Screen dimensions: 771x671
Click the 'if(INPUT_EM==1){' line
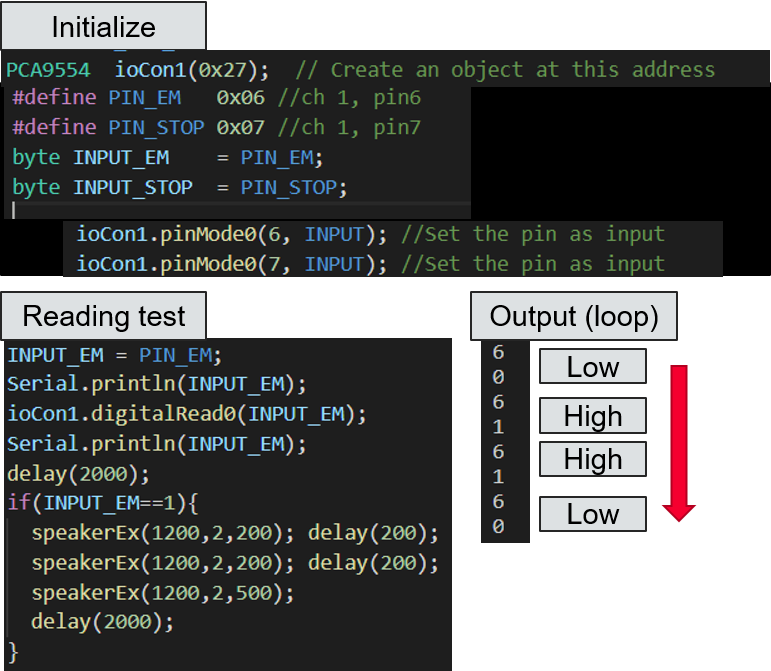click(x=103, y=503)
